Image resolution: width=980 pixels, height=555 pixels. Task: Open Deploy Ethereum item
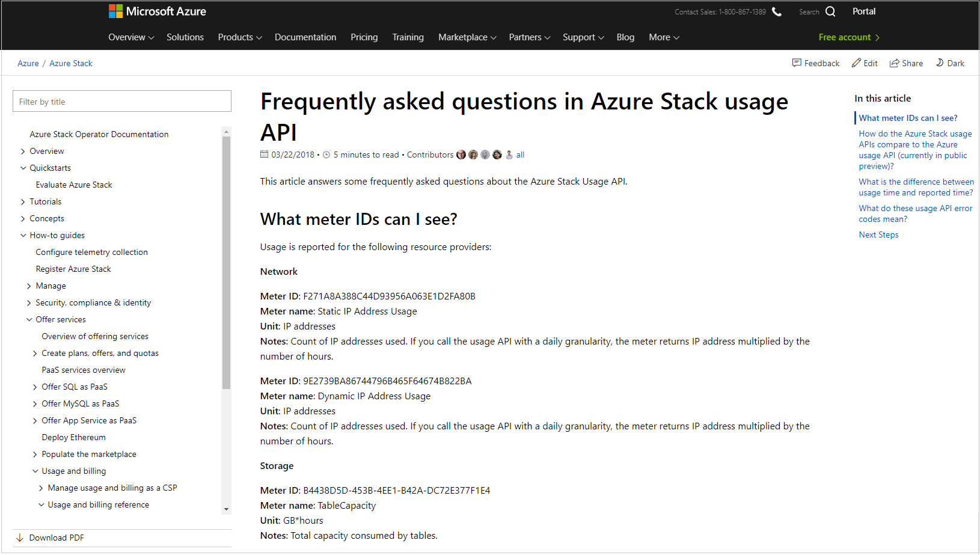(73, 437)
